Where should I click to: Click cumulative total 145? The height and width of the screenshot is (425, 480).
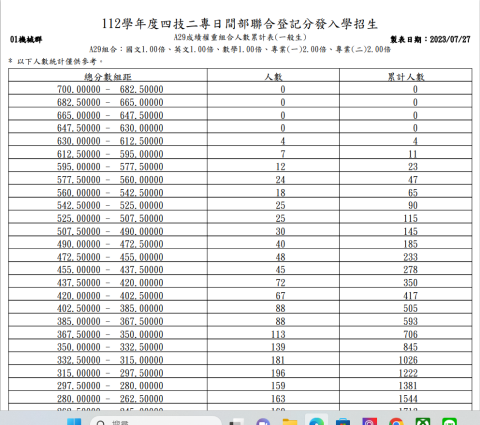[410, 231]
